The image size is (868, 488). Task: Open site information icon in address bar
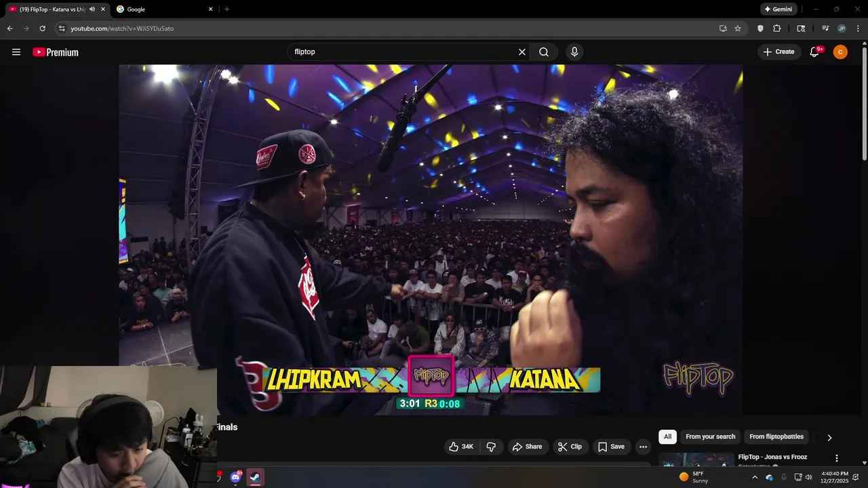tap(62, 28)
